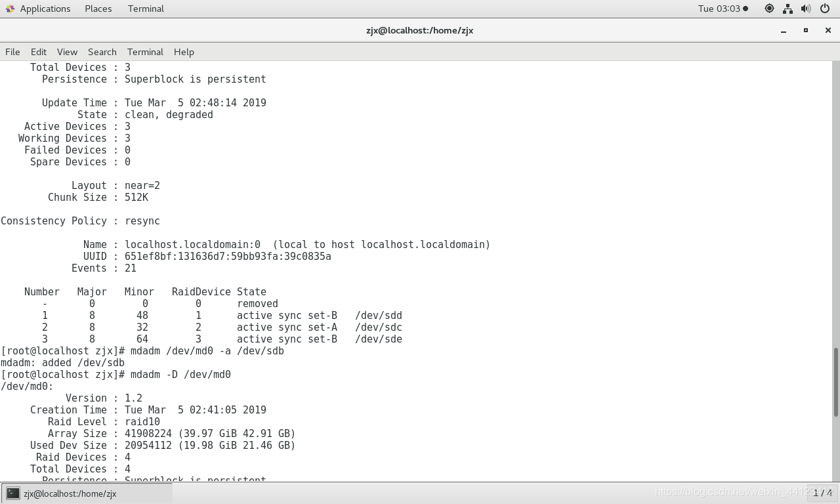
Task: Click the 'removed' state entry
Action: [257, 304]
